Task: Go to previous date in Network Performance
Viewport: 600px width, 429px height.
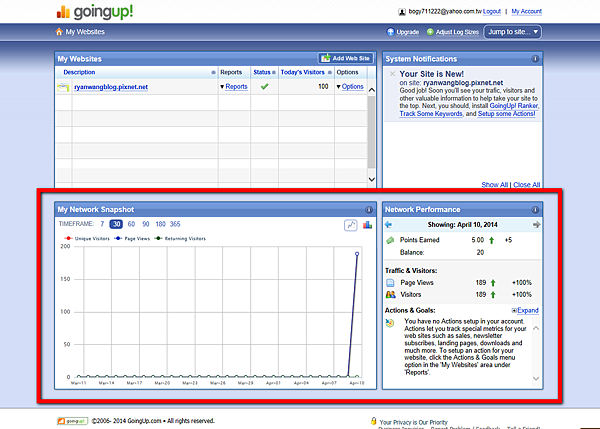Action: [x=388, y=225]
